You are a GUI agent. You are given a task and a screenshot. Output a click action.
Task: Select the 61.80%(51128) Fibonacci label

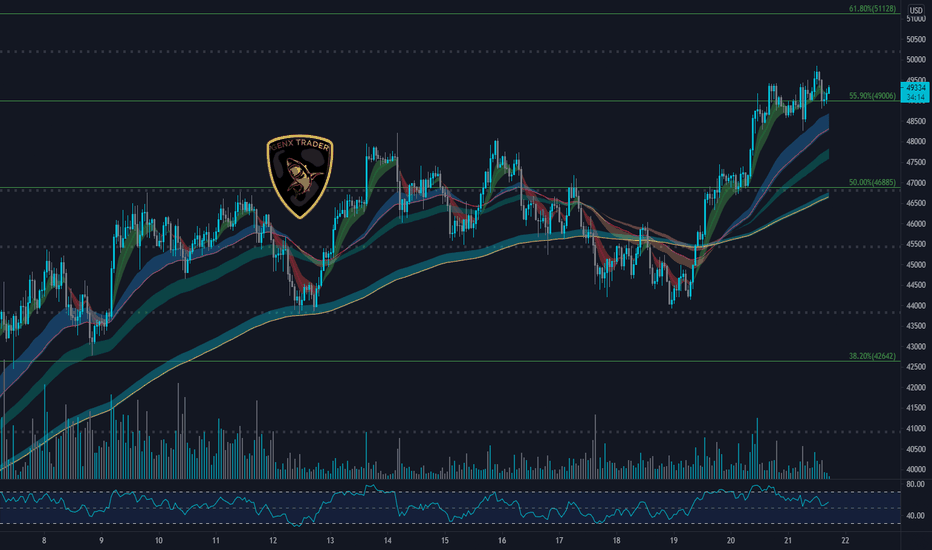pos(872,8)
